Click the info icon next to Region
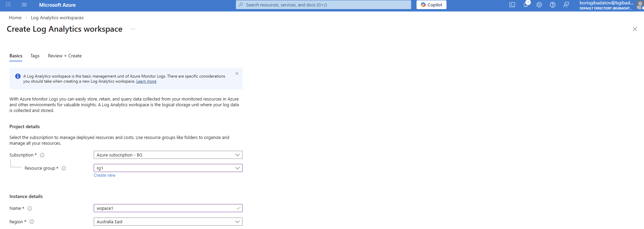The image size is (644, 229). point(32,222)
